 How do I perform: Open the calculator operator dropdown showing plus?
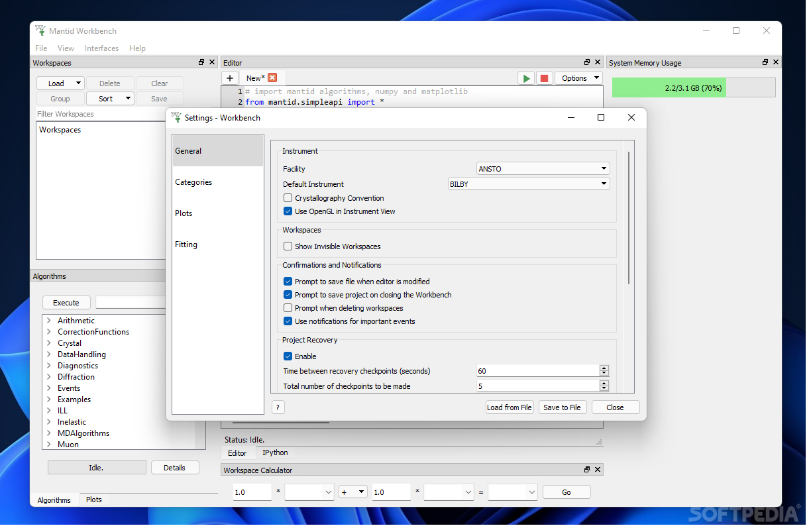tap(353, 492)
